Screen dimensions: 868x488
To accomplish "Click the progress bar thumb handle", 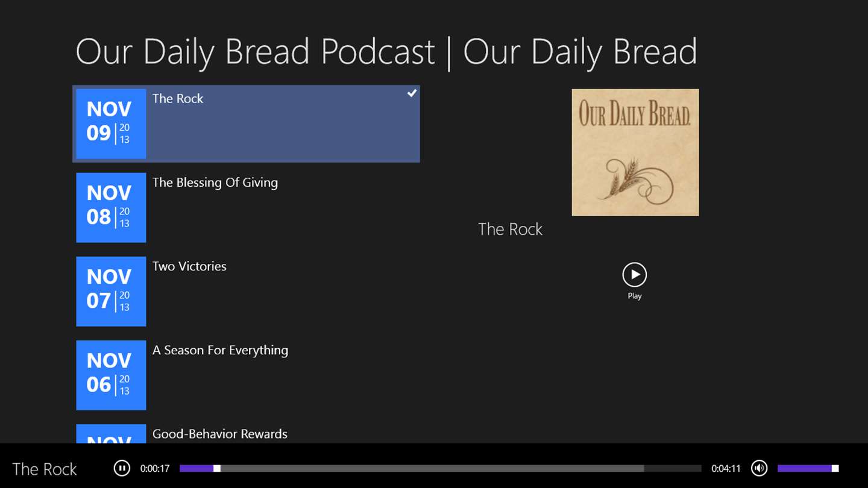I will point(217,468).
